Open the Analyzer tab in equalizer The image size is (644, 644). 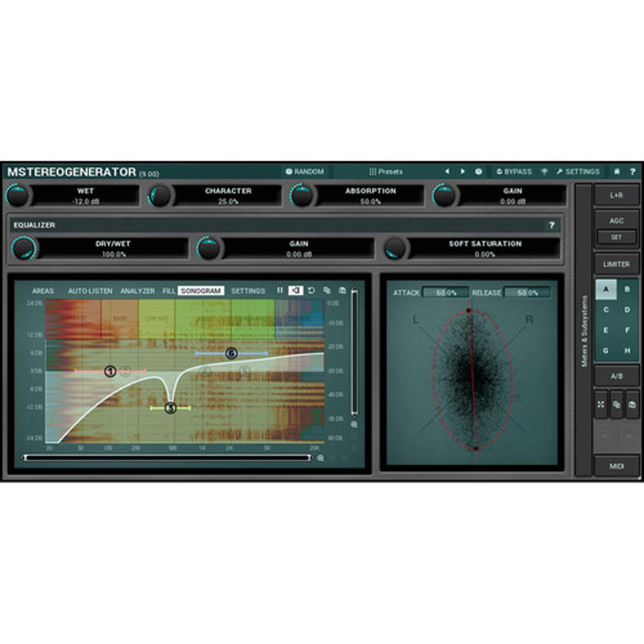coord(137,291)
